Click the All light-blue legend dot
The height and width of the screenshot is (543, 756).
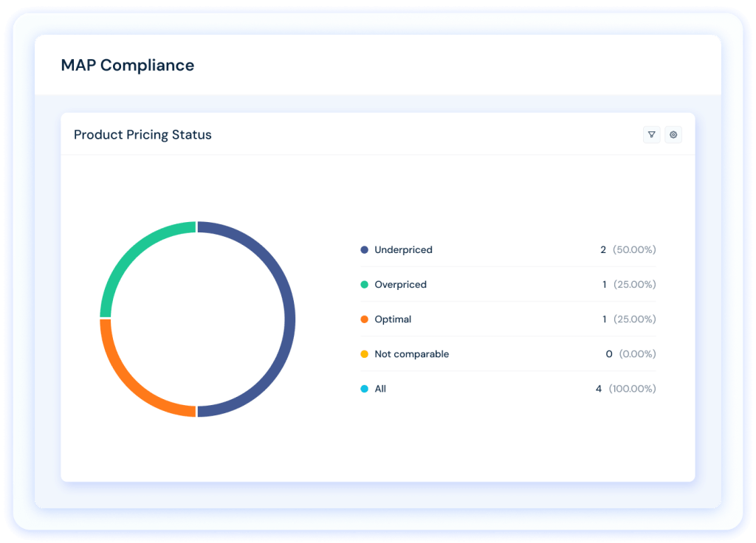click(365, 389)
